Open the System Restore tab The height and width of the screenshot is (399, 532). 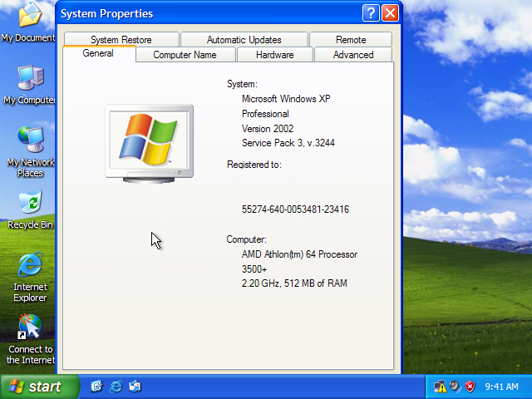pos(121,39)
